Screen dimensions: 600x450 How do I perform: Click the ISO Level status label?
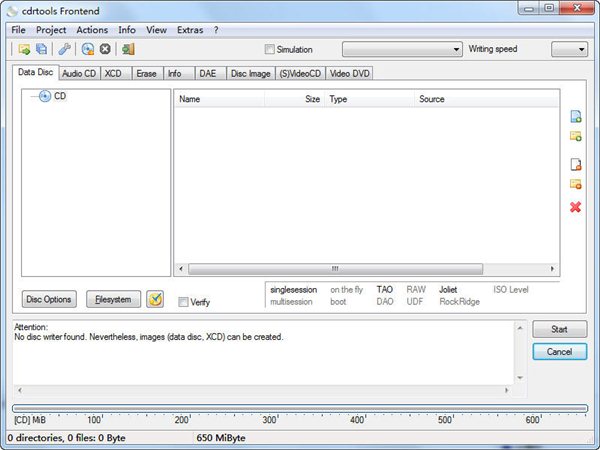[x=510, y=290]
